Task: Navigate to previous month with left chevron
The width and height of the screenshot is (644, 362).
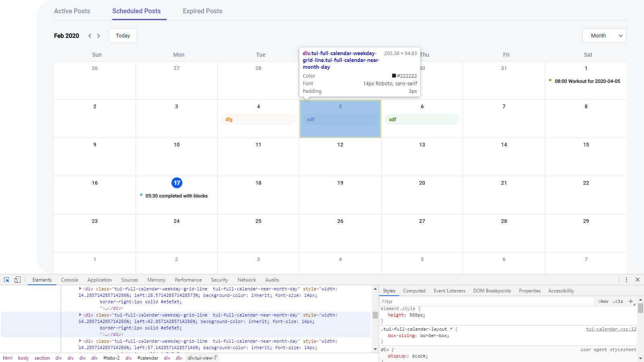Action: [x=89, y=35]
